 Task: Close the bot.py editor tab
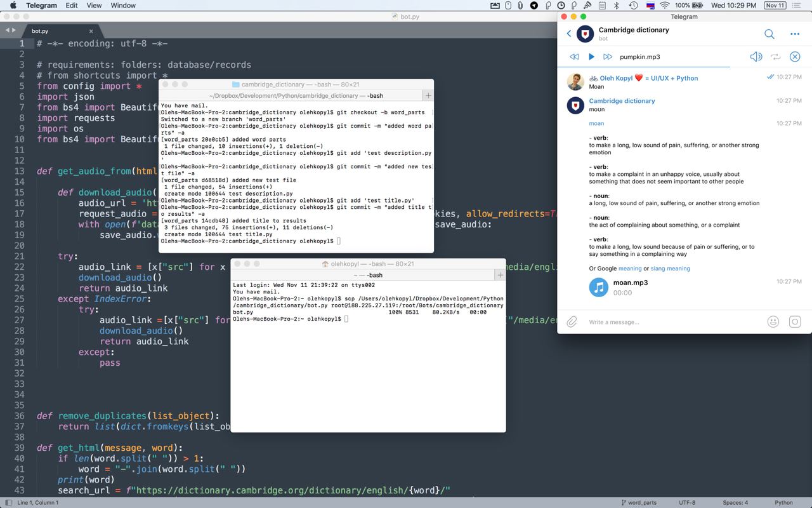click(x=91, y=30)
